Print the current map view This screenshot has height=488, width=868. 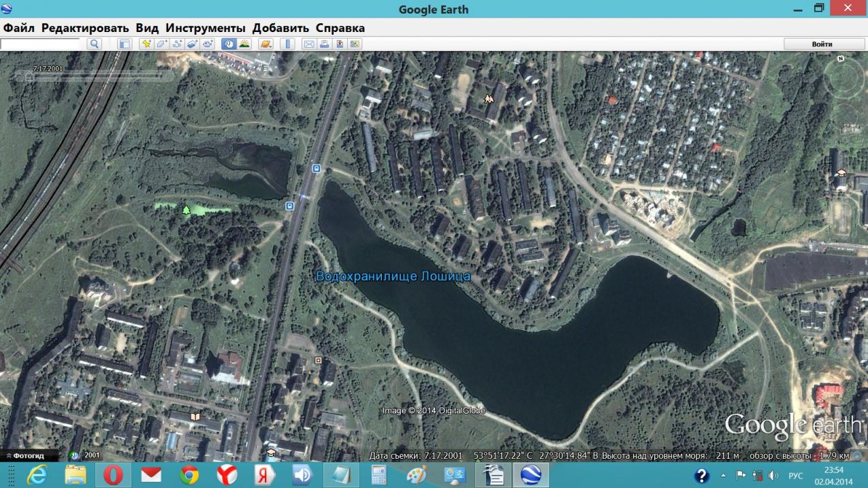click(324, 44)
